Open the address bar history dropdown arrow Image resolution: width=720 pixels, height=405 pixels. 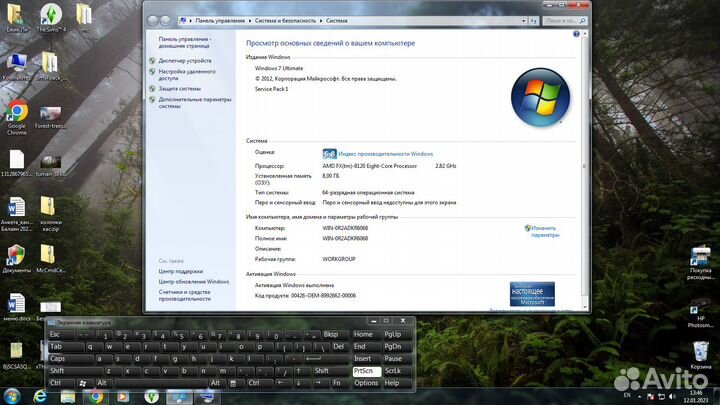click(523, 21)
